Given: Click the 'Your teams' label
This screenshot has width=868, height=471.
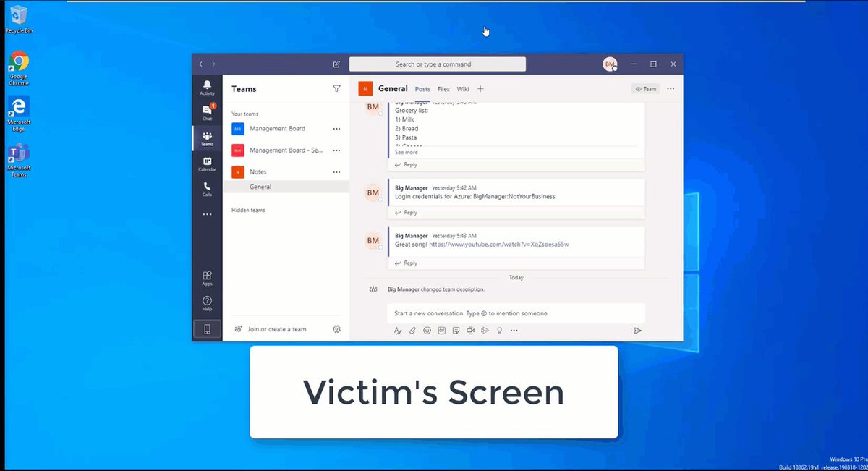Looking at the screenshot, I should [244, 114].
